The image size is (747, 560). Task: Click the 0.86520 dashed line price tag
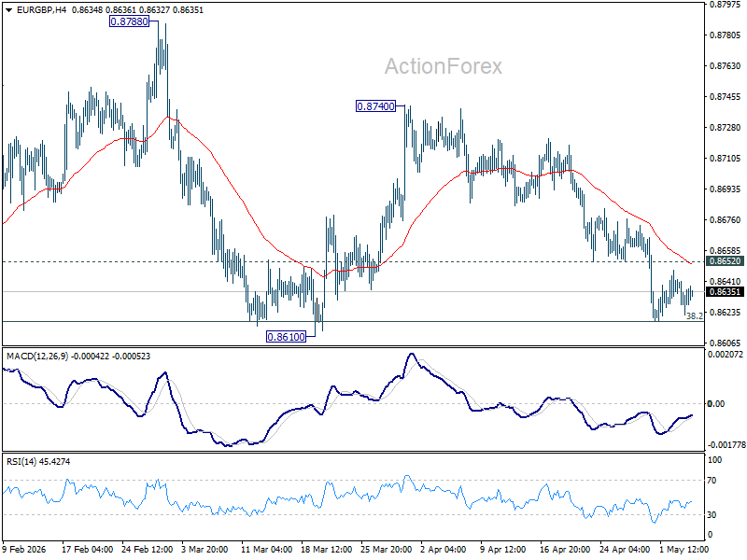point(725,261)
